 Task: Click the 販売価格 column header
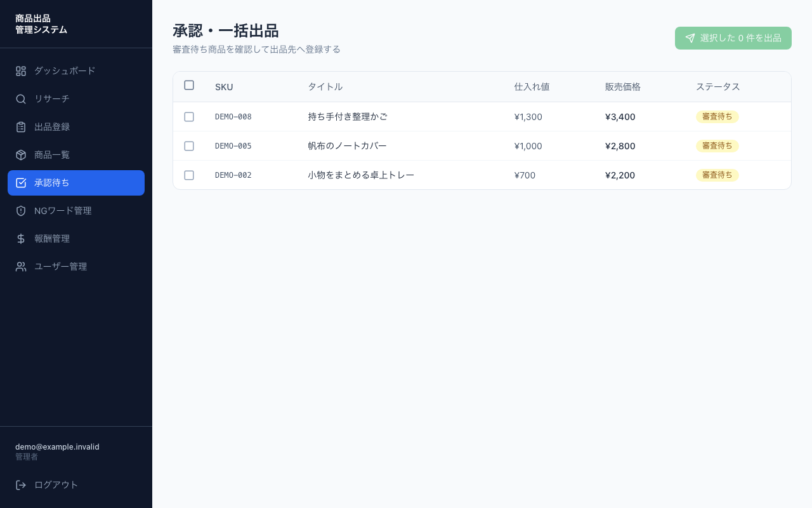point(623,87)
